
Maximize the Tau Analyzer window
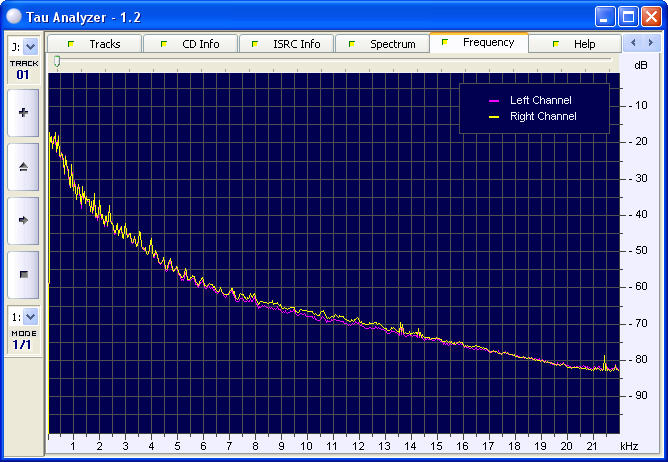pyautogui.click(x=627, y=17)
